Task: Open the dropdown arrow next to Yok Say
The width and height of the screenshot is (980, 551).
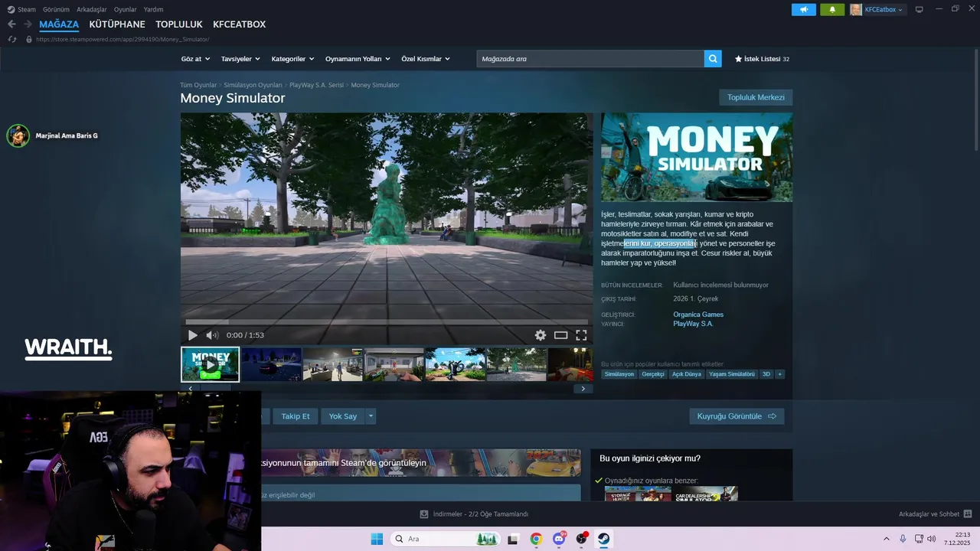Action: coord(371,416)
